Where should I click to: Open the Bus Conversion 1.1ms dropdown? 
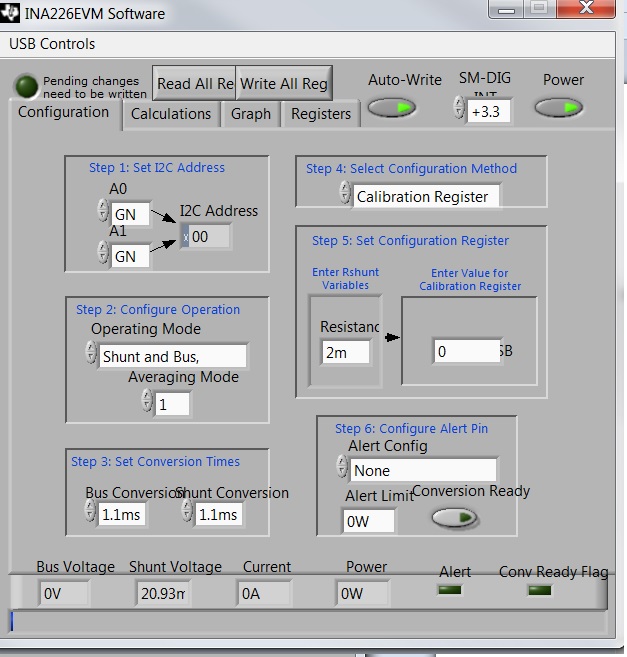[x=122, y=515]
